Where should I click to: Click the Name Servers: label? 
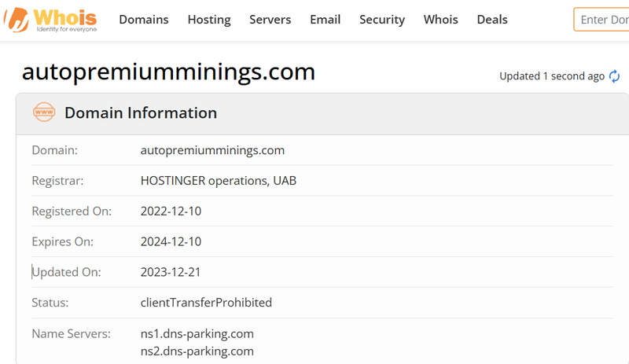click(x=71, y=333)
